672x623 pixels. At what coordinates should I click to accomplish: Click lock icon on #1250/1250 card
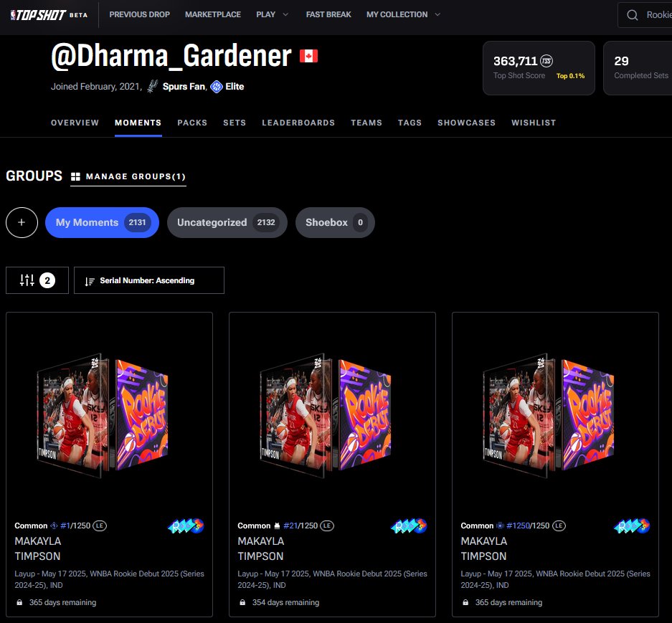click(x=465, y=602)
